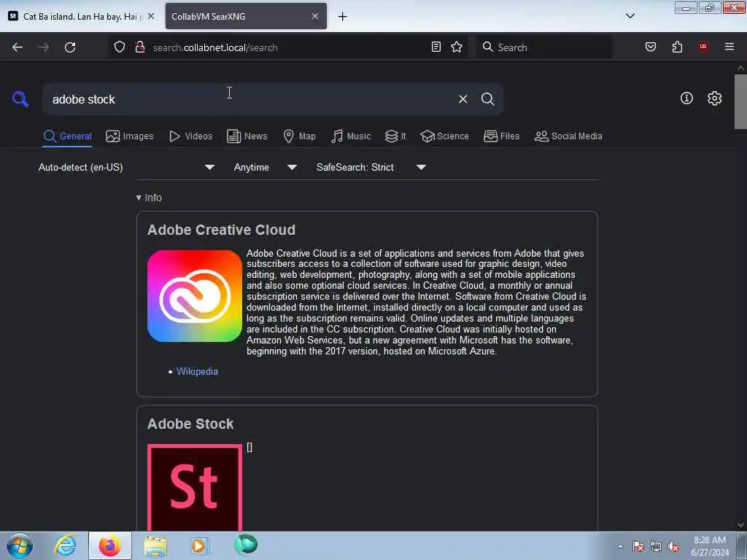Switch to the Cat Ba island tab

[x=80, y=17]
